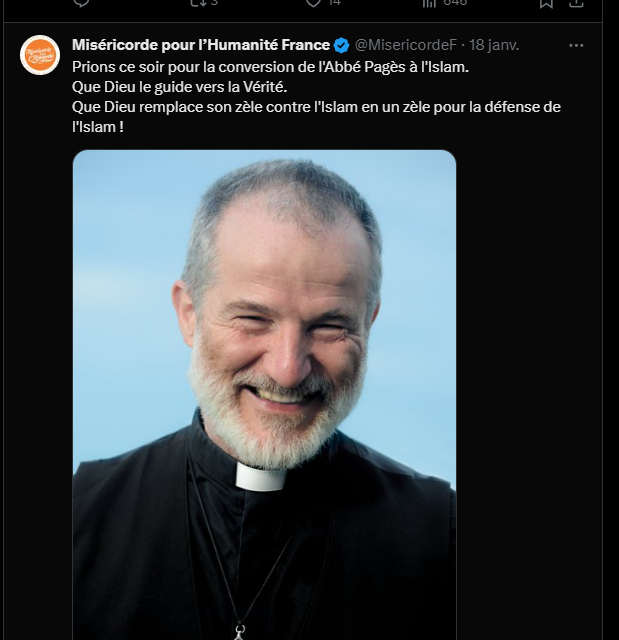Repost the previous tweet using the retweet icon
Screen dimensions: 619x640
point(198,2)
